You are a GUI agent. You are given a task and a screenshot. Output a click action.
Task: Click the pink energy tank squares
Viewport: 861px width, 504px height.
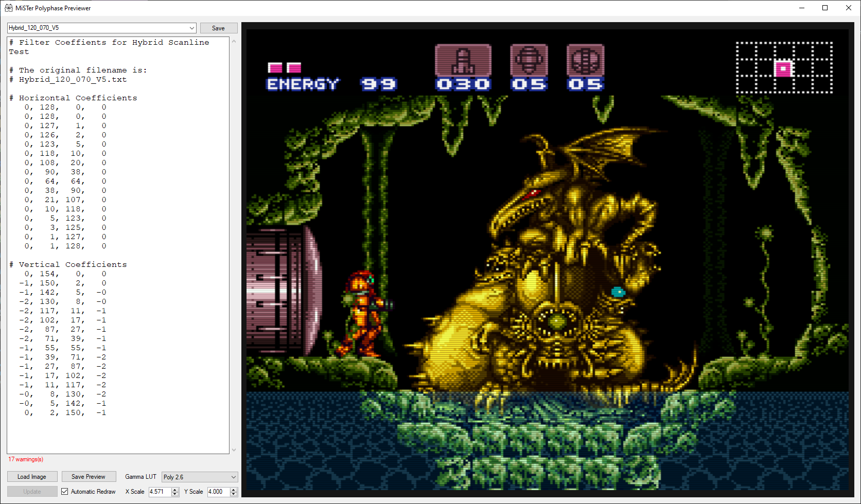coord(285,68)
